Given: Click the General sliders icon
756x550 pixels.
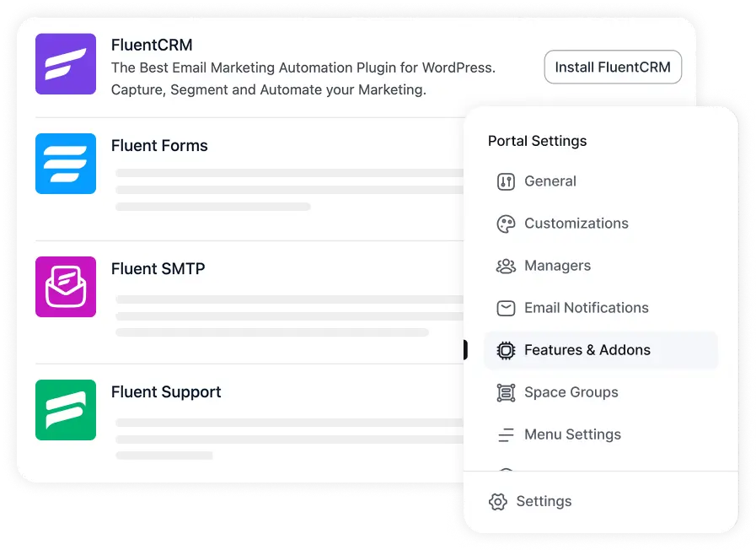Looking at the screenshot, I should pyautogui.click(x=506, y=181).
